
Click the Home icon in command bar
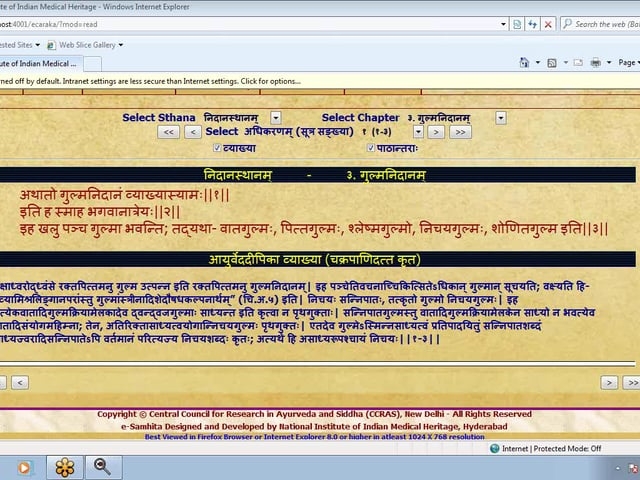pyautogui.click(x=524, y=63)
